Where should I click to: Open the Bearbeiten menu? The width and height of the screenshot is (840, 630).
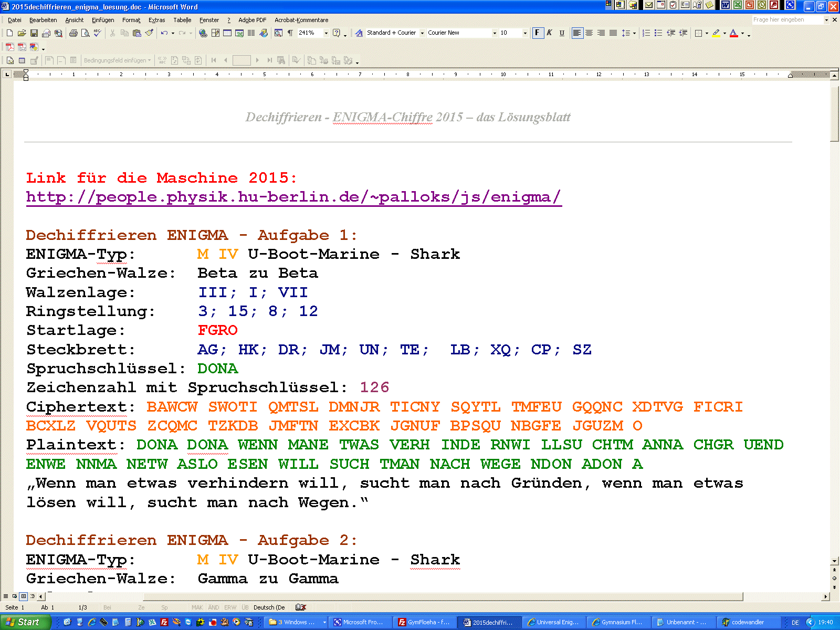[x=43, y=20]
